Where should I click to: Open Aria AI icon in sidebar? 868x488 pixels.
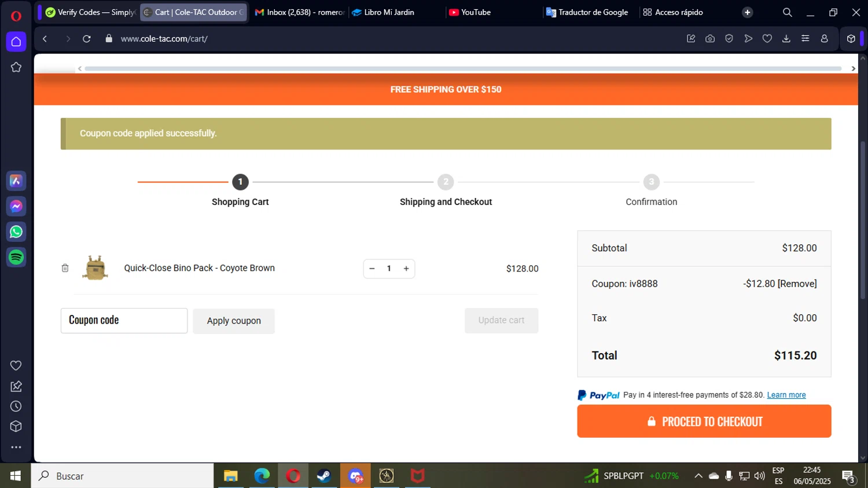click(16, 181)
